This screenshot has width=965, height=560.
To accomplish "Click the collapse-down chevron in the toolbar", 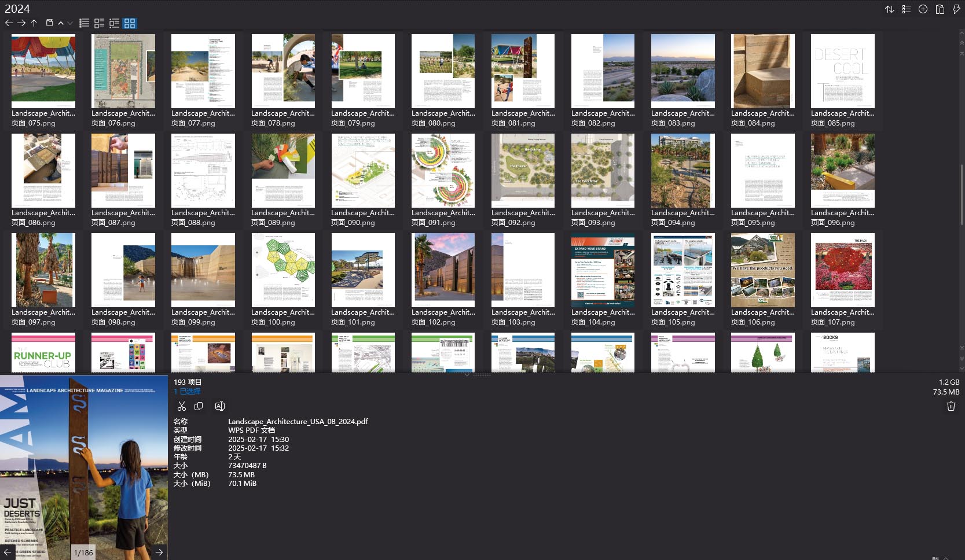I will (69, 23).
